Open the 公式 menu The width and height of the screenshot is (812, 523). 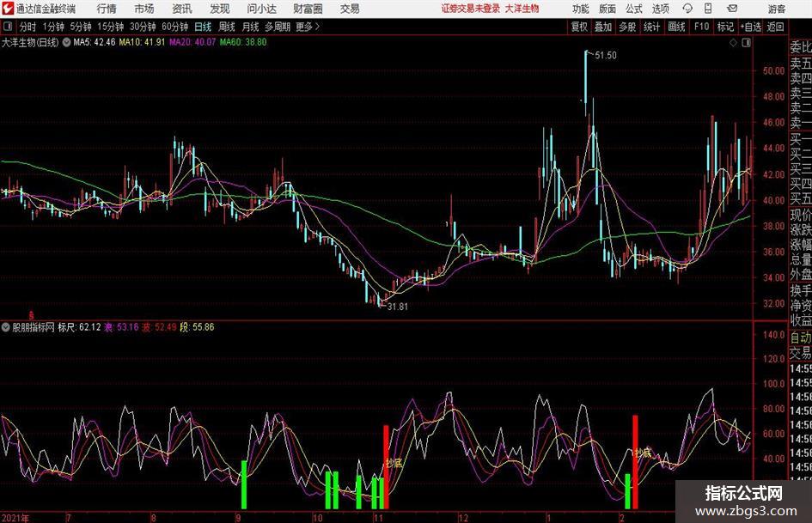tap(634, 9)
